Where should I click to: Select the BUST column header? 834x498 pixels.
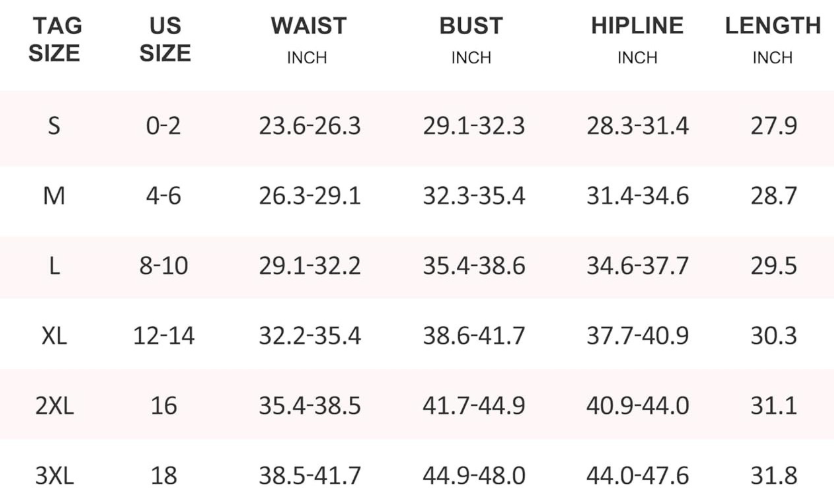point(471,27)
